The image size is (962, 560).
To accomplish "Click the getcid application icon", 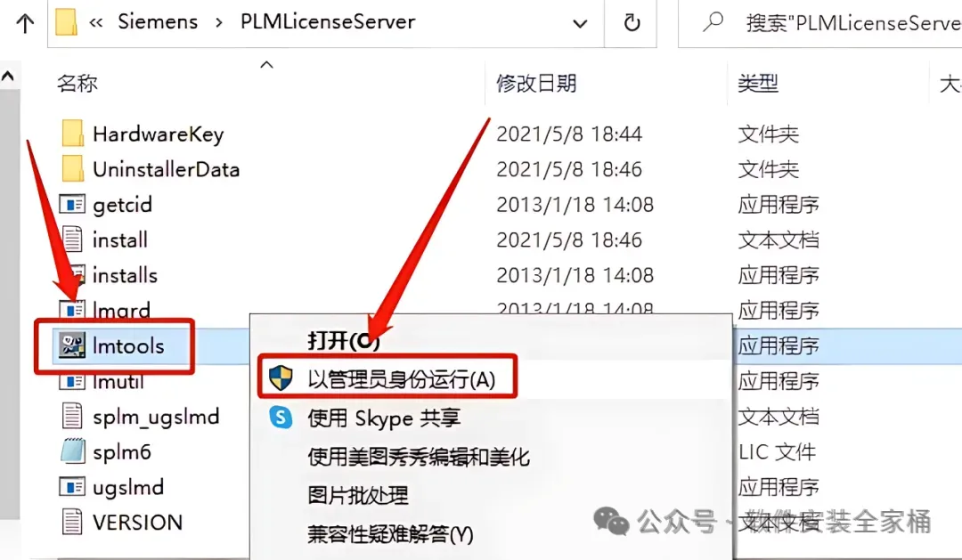I will [72, 204].
